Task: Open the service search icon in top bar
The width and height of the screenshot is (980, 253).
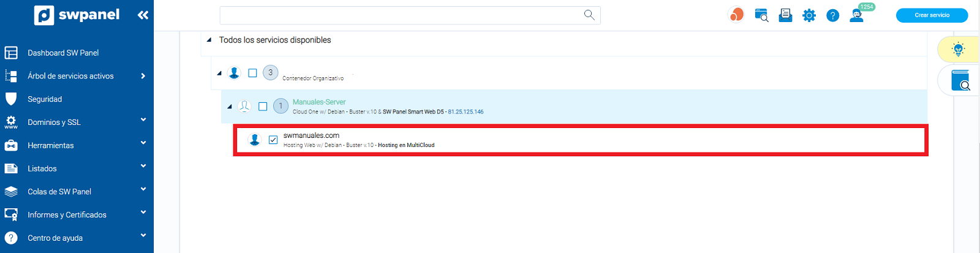Action: point(761,15)
